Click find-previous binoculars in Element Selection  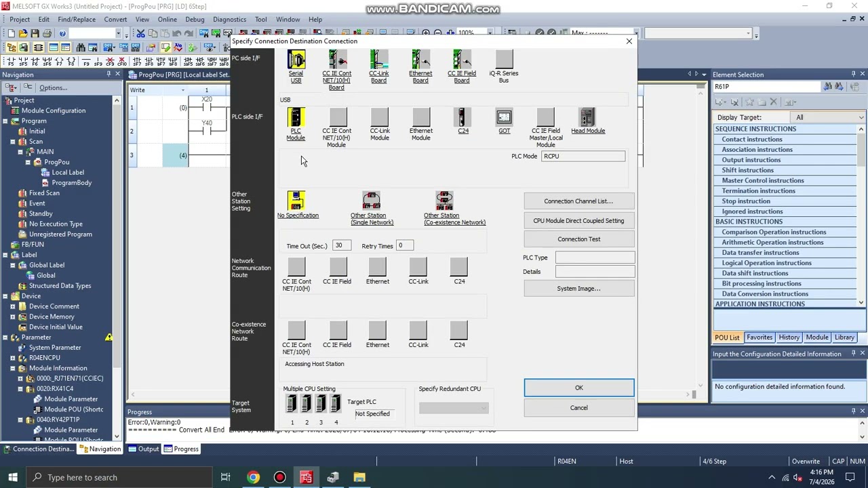(x=828, y=87)
